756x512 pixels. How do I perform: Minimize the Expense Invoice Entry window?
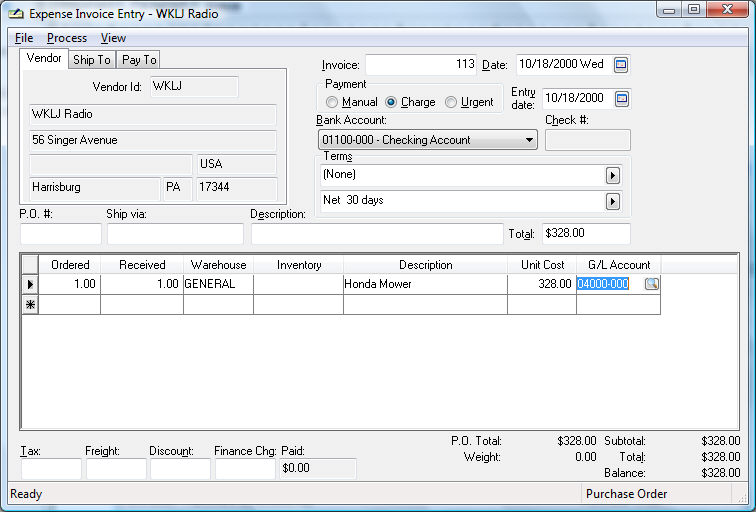point(669,10)
